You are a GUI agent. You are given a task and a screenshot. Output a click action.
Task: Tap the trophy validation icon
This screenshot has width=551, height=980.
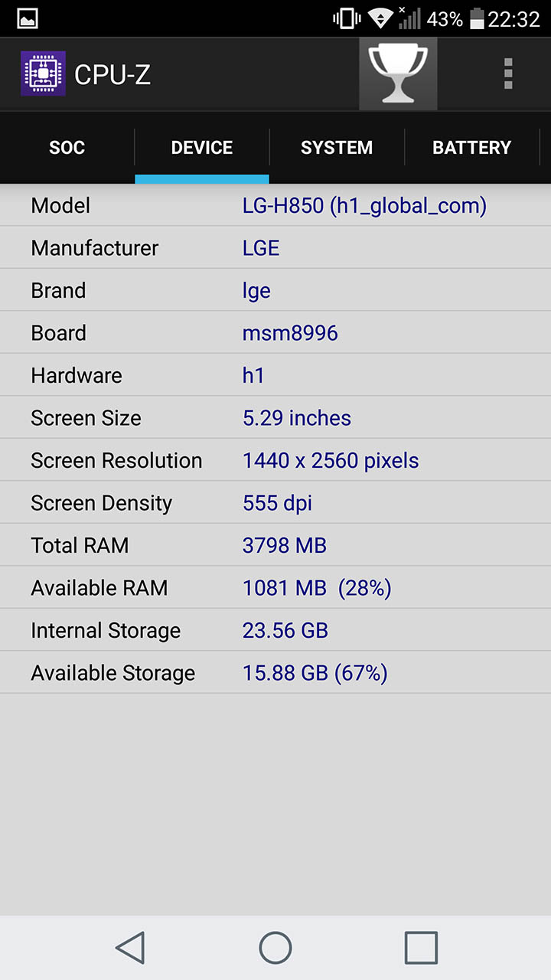coord(398,74)
